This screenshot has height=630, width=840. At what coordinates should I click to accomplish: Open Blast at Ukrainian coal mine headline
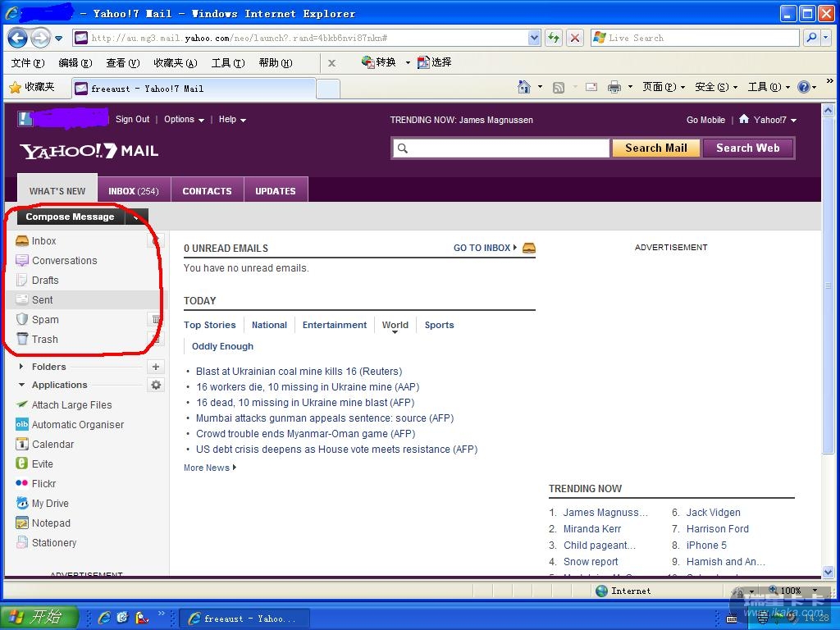(x=299, y=372)
